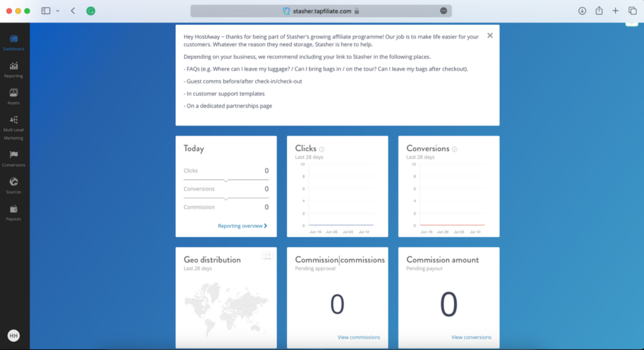Image resolution: width=644 pixels, height=350 pixels.
Task: Click the "Today" card heading
Action: pyautogui.click(x=194, y=149)
